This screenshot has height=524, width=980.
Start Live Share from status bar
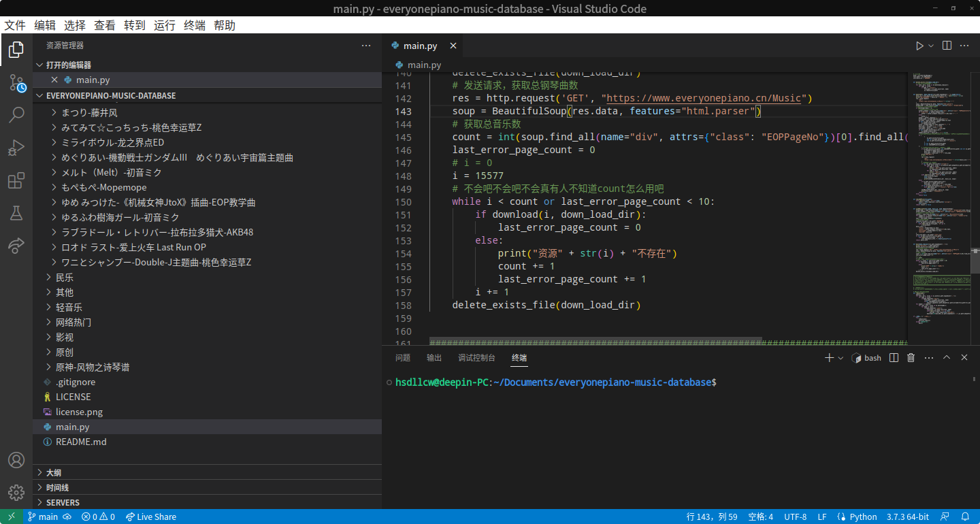(x=151, y=517)
